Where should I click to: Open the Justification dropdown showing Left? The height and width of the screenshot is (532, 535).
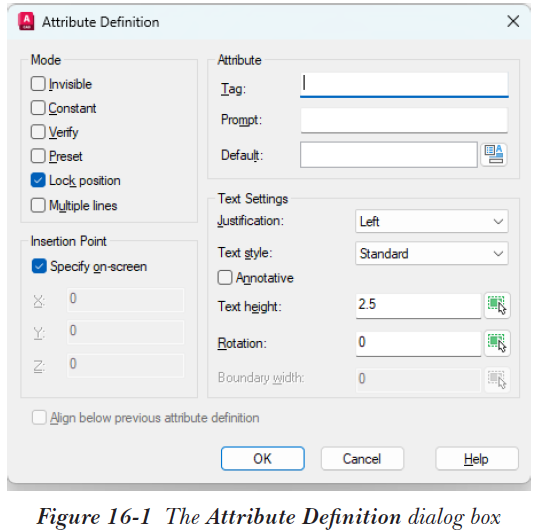(x=432, y=221)
